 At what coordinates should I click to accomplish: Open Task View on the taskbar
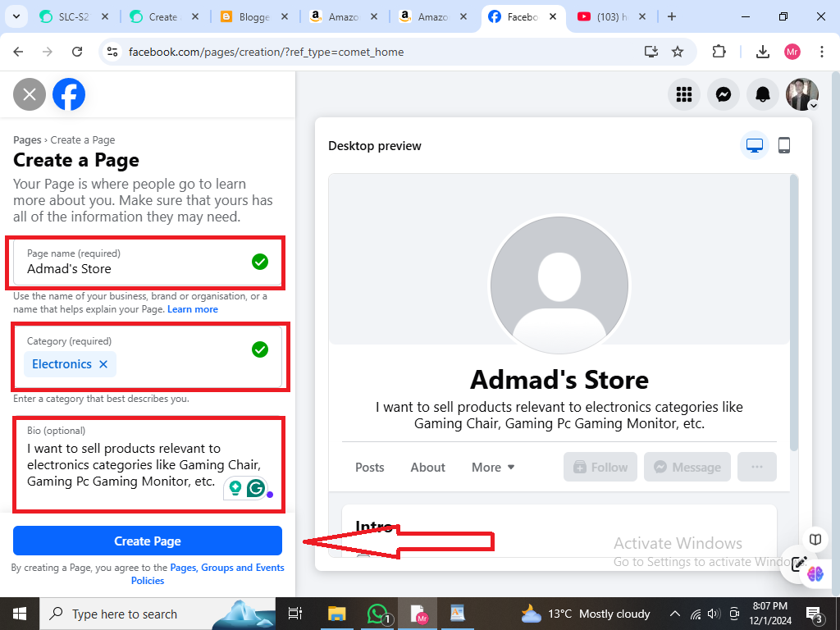click(295, 614)
